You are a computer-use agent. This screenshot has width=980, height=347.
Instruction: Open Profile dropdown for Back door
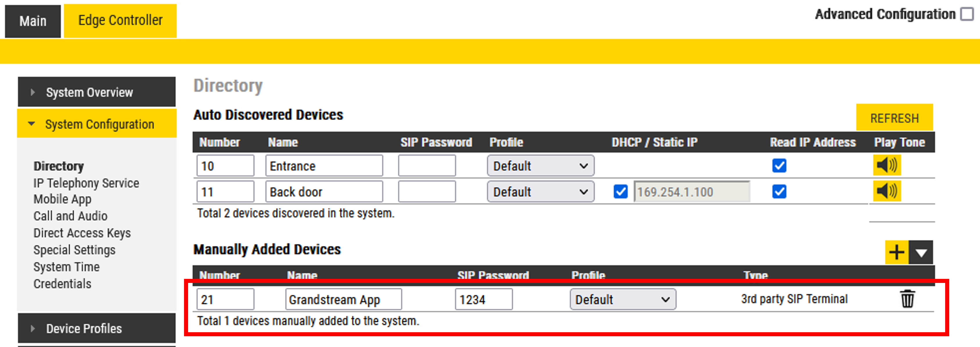click(x=540, y=192)
